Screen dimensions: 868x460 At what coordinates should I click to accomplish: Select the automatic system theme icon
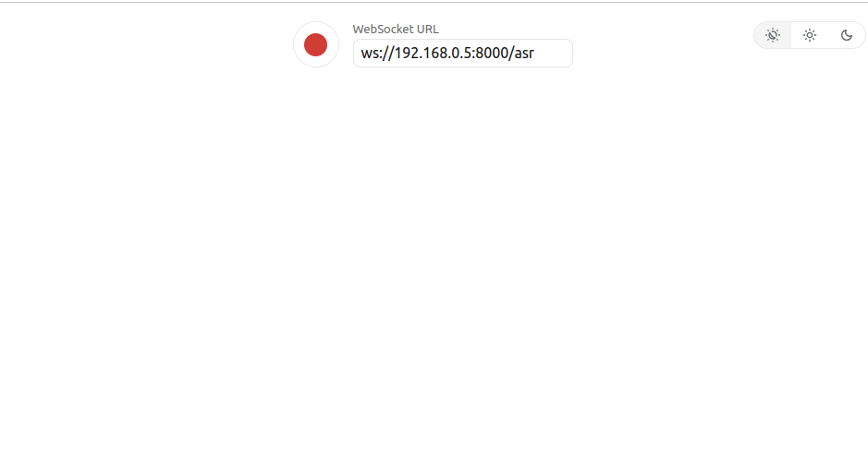(773, 35)
